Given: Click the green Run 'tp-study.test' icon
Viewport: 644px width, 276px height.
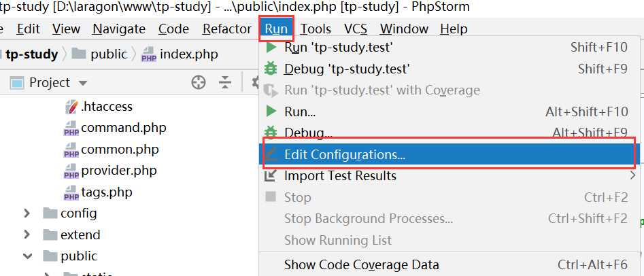Looking at the screenshot, I should 271,48.
